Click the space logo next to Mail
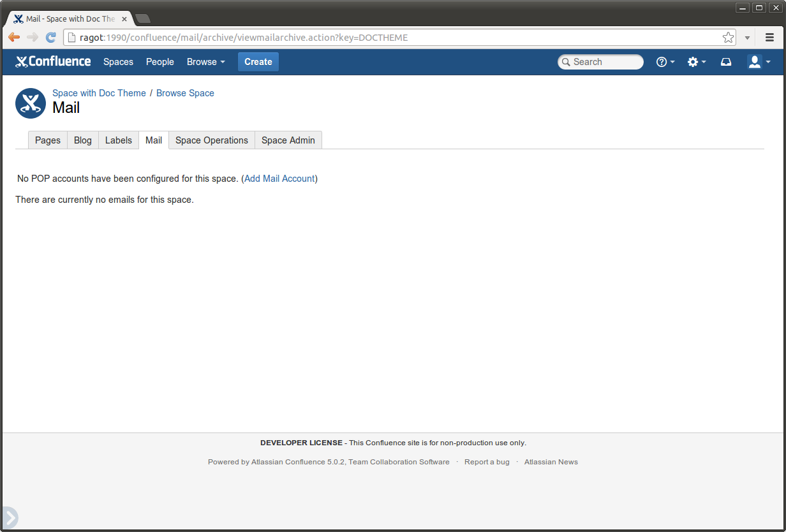 point(30,103)
